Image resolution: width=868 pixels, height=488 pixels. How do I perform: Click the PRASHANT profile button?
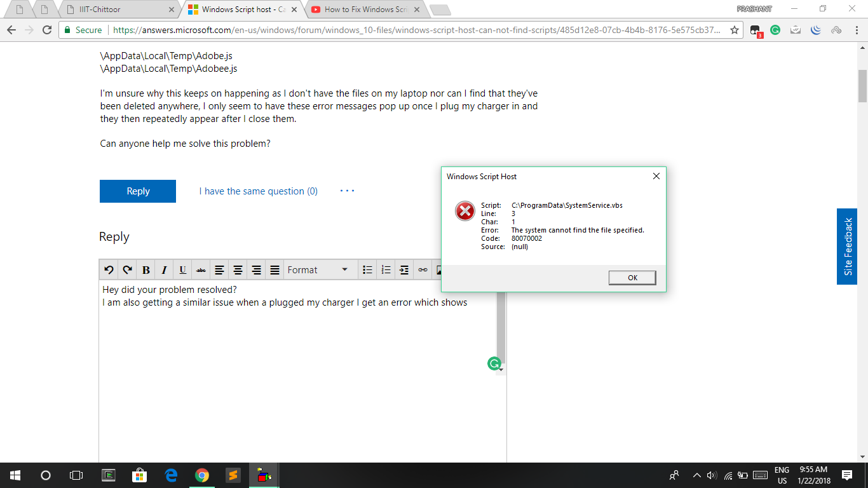click(x=754, y=9)
